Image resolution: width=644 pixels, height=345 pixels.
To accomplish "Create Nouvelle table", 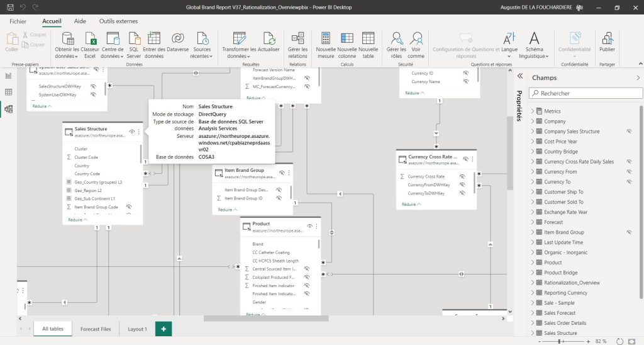I will tap(369, 45).
